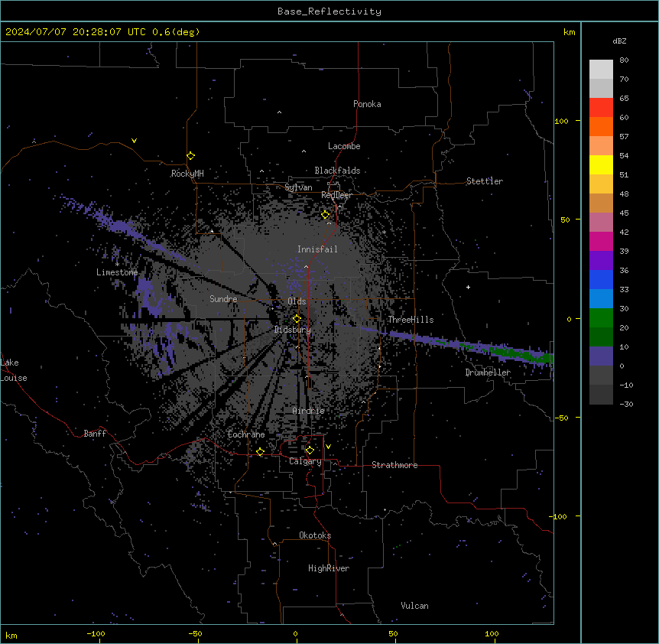Select the magenta swatch in the dBZ legend
659x644 pixels.
pos(601,241)
